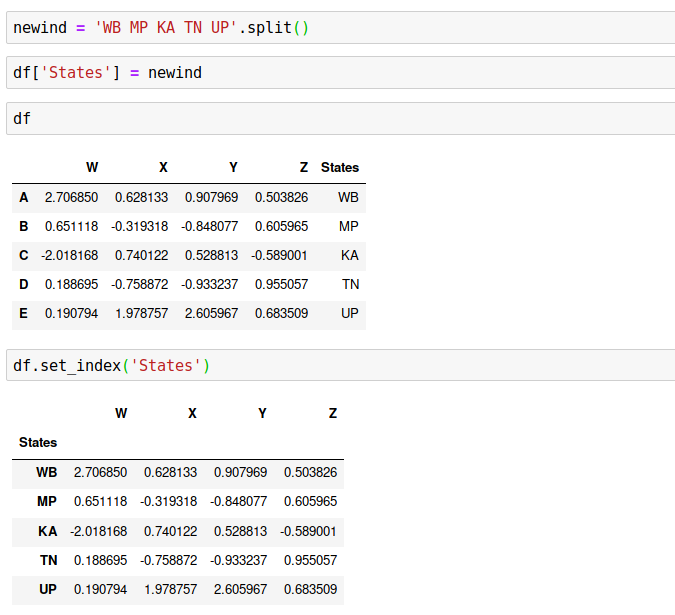Viewport: 675px width, 615px height.
Task: Click the UP index label in second table
Action: tap(48, 590)
